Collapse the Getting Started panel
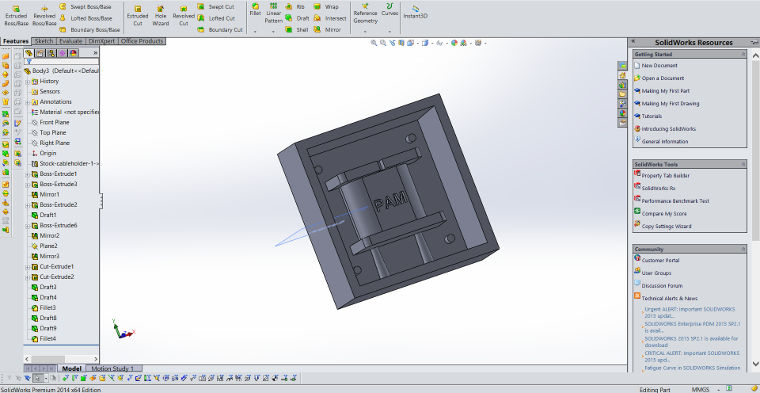 (x=743, y=54)
